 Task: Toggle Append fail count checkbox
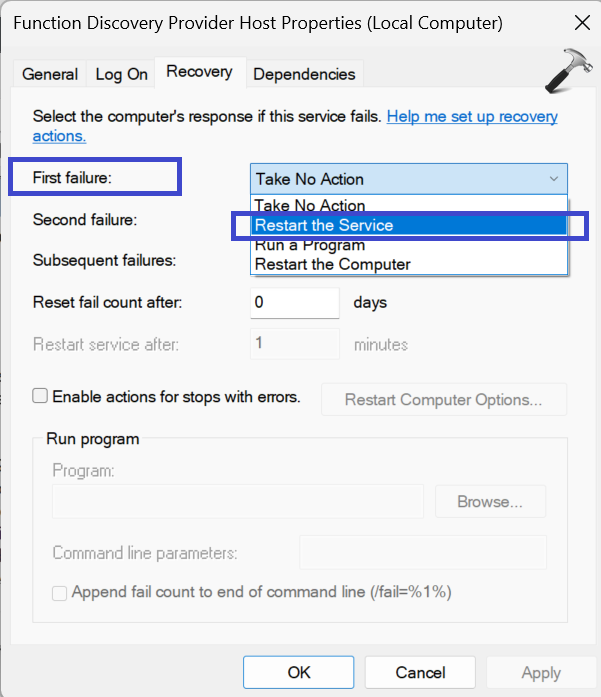click(x=60, y=592)
